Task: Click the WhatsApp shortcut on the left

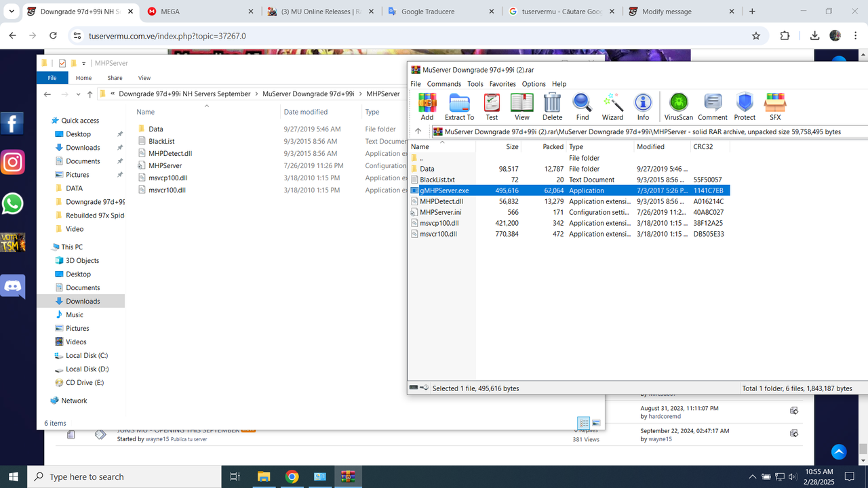Action: [x=12, y=203]
